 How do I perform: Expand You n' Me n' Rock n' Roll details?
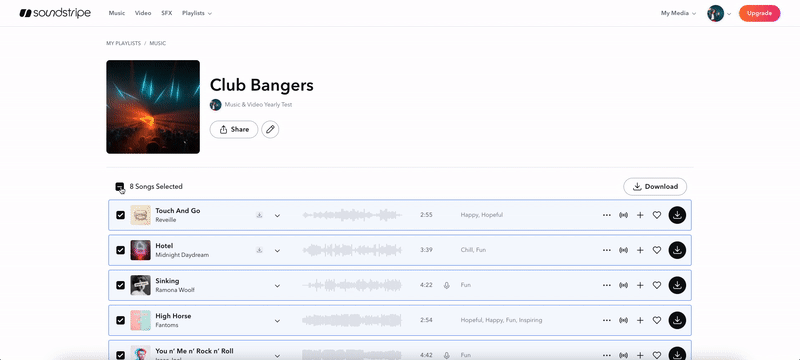tap(277, 355)
